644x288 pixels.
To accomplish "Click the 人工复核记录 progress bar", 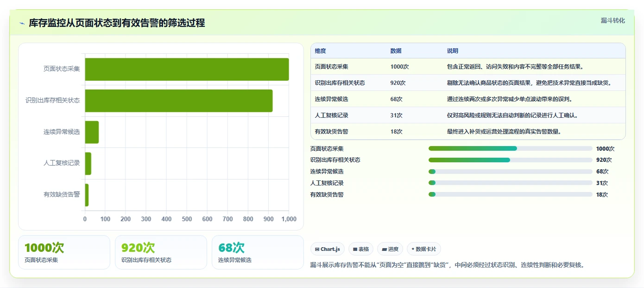I will 511,183.
